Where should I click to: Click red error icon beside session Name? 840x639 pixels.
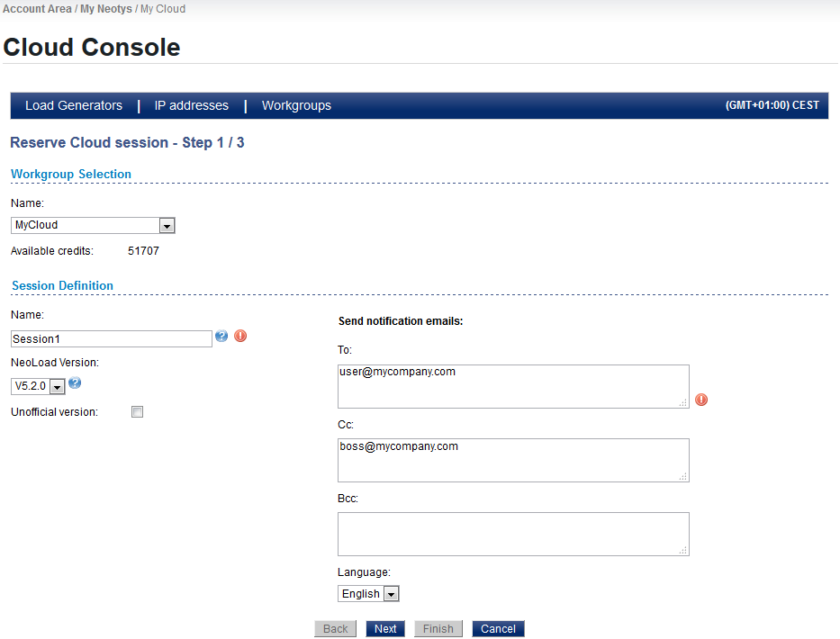240,336
